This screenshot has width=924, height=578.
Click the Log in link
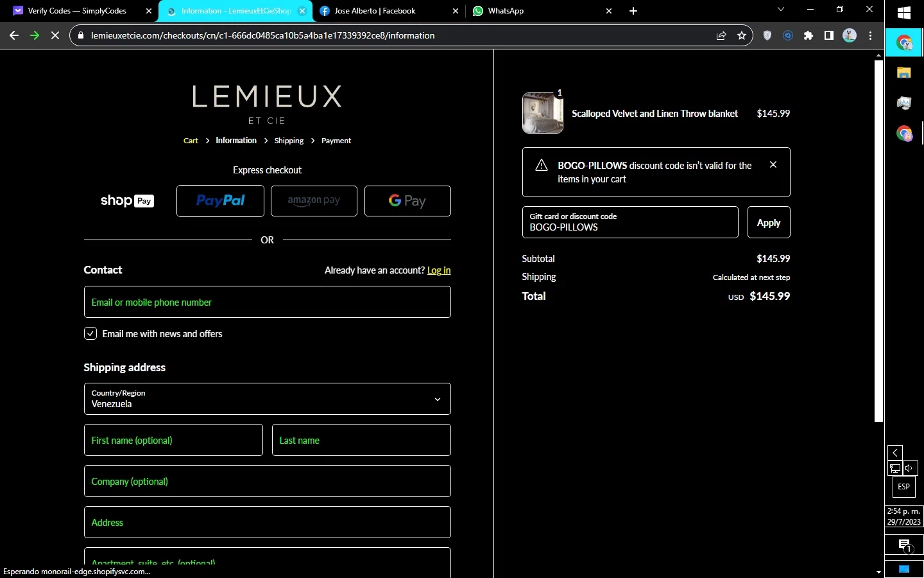(439, 270)
